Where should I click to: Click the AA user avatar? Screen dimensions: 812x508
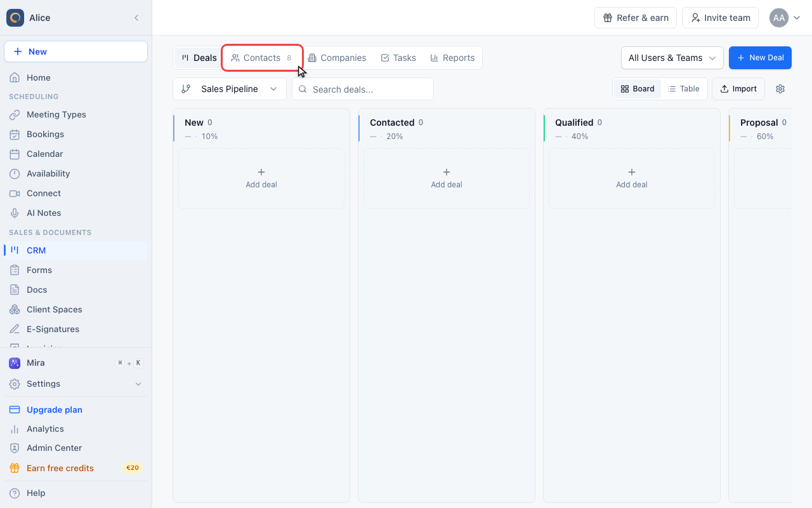[x=779, y=18]
